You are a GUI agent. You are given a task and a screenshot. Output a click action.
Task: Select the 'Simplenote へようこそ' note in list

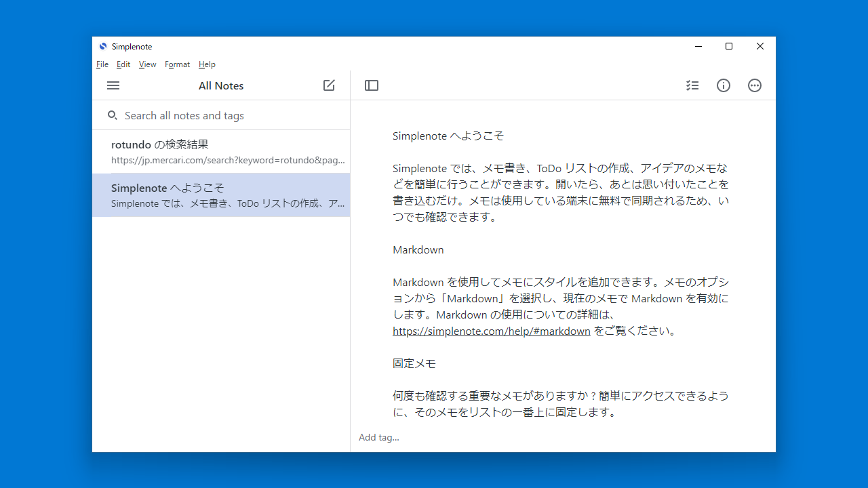coord(221,195)
